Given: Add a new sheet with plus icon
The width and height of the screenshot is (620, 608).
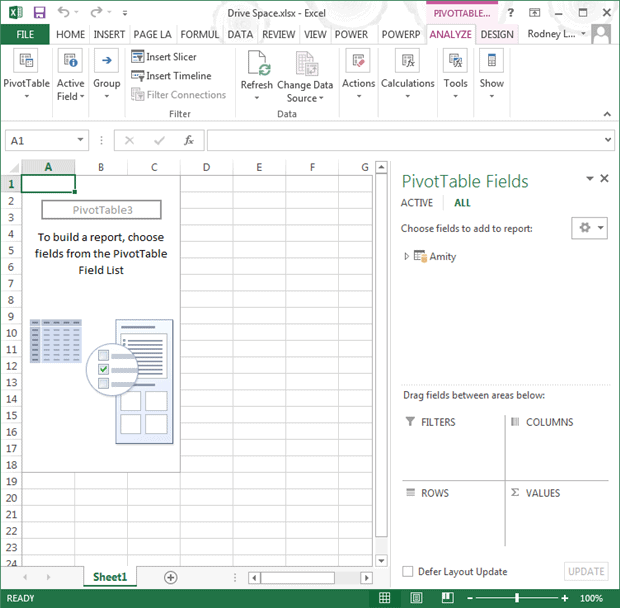Looking at the screenshot, I should (170, 578).
